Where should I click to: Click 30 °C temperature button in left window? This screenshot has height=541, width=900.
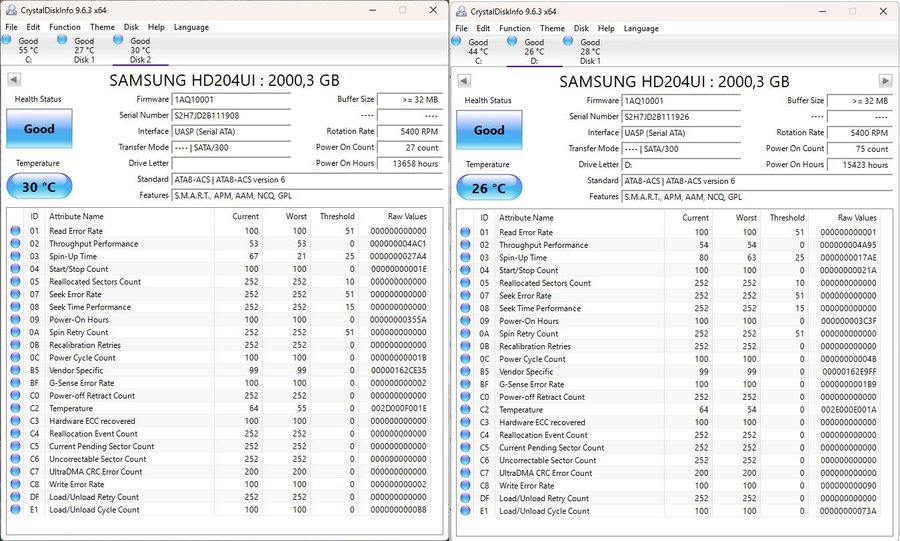point(39,186)
